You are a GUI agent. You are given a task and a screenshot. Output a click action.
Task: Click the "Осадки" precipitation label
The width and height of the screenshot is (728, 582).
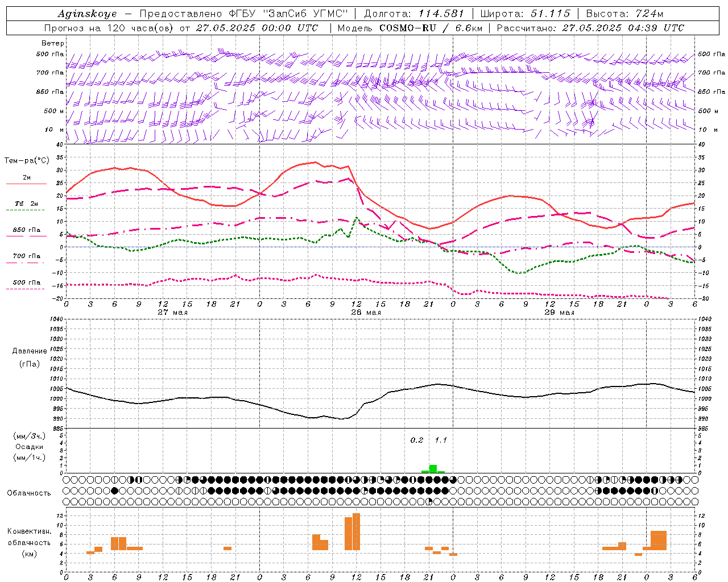pos(30,447)
